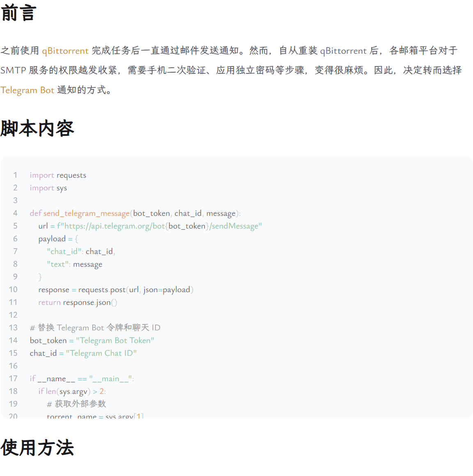The width and height of the screenshot is (473, 476).
Task: Click the def send_telegram_message code line
Action: tap(135, 213)
